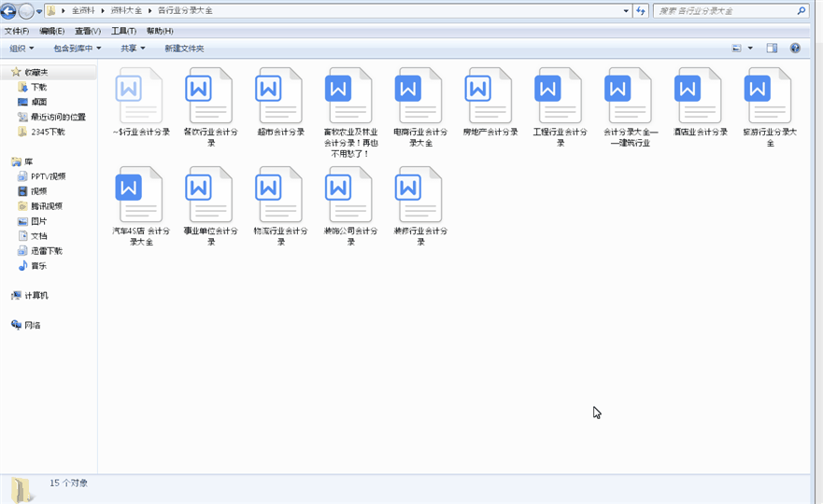Open the 2345下载 folder in sidebar
Viewport: 823px width, 504px height.
(x=48, y=132)
